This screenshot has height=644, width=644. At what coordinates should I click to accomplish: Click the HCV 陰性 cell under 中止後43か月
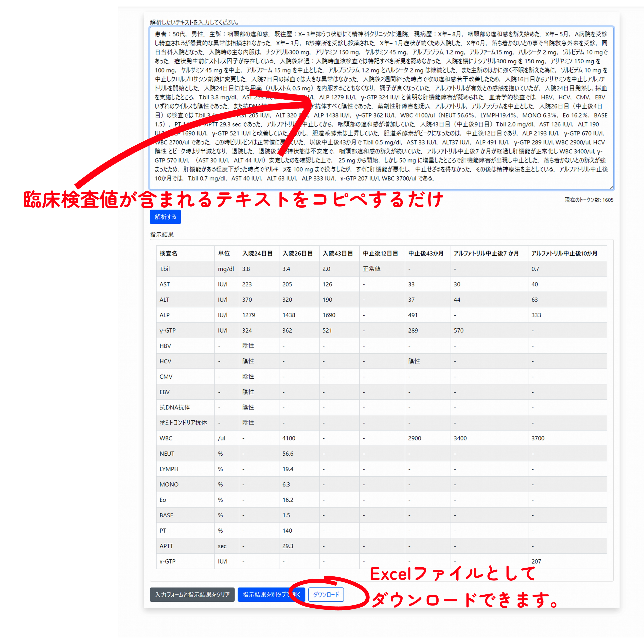pyautogui.click(x=414, y=361)
